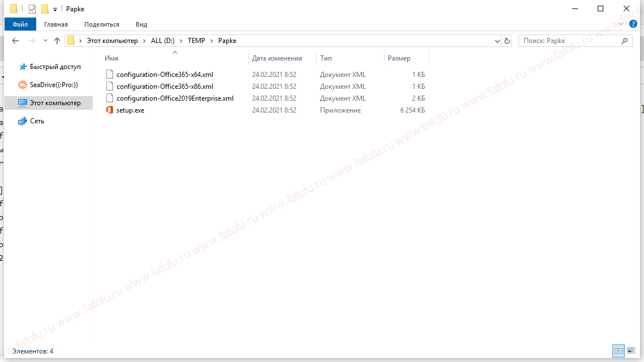This screenshot has width=644, height=362.
Task: Open the Вид ribbon tab
Action: click(x=141, y=24)
